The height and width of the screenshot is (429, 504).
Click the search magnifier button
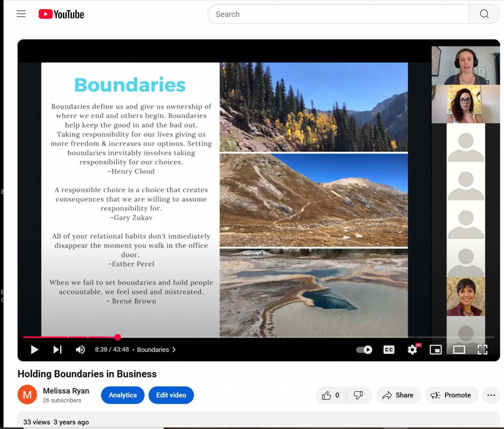coord(484,14)
